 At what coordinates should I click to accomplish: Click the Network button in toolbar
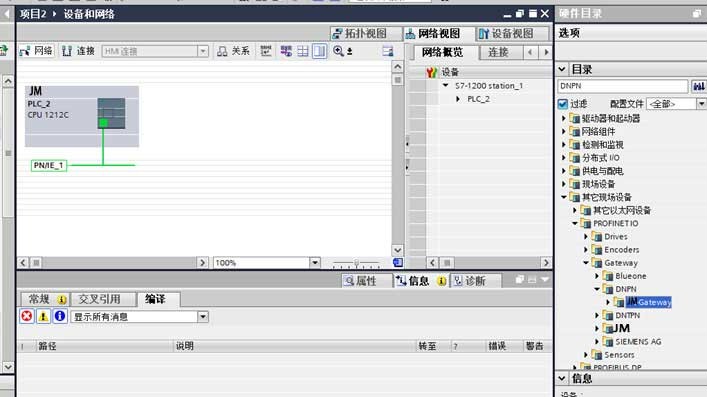coord(37,51)
